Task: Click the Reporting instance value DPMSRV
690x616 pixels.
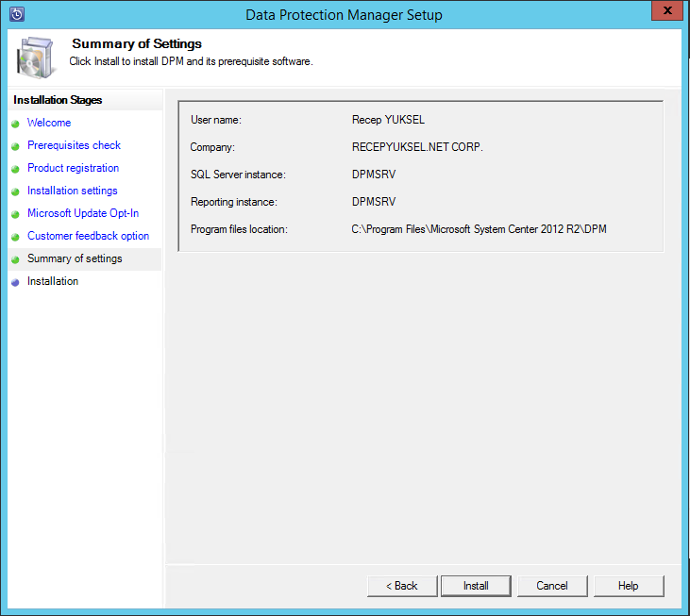Action: coord(374,202)
